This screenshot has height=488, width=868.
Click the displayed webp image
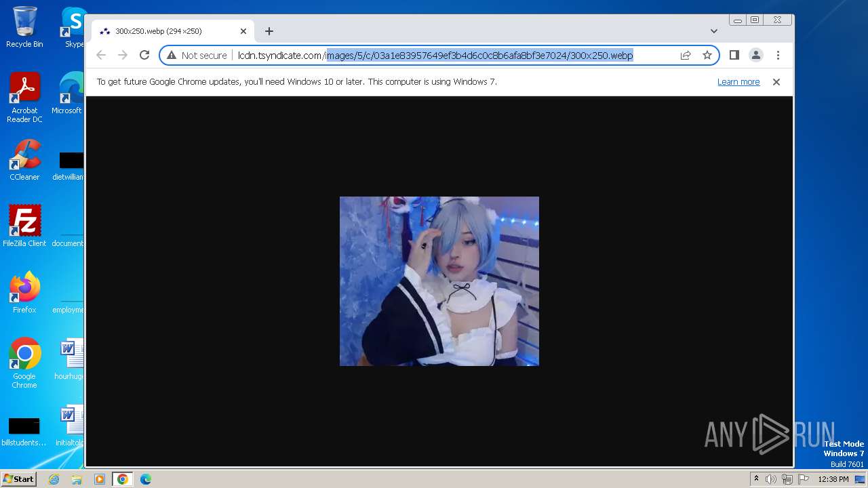coord(439,281)
